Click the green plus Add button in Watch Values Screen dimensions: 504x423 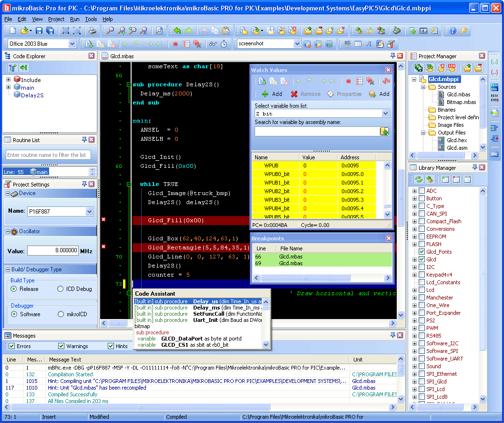tap(272, 94)
